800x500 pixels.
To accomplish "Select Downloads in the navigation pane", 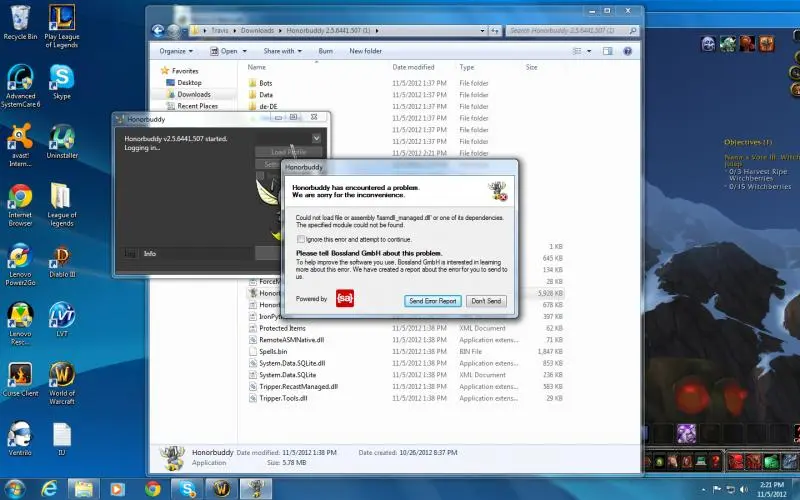I will pos(194,94).
